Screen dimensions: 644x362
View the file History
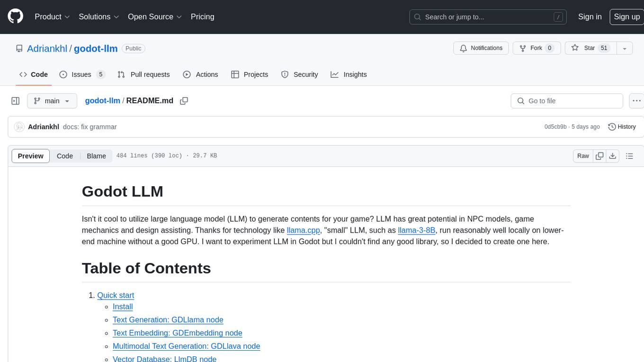(622, 127)
